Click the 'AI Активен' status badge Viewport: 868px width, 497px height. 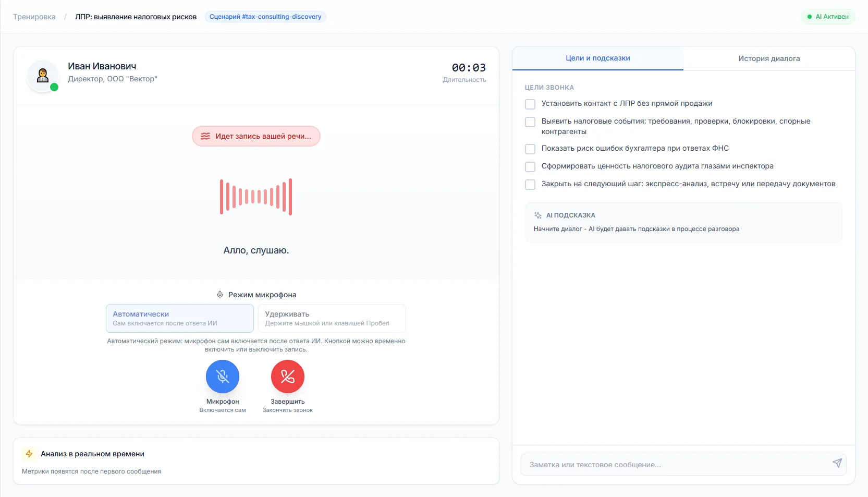coord(828,17)
